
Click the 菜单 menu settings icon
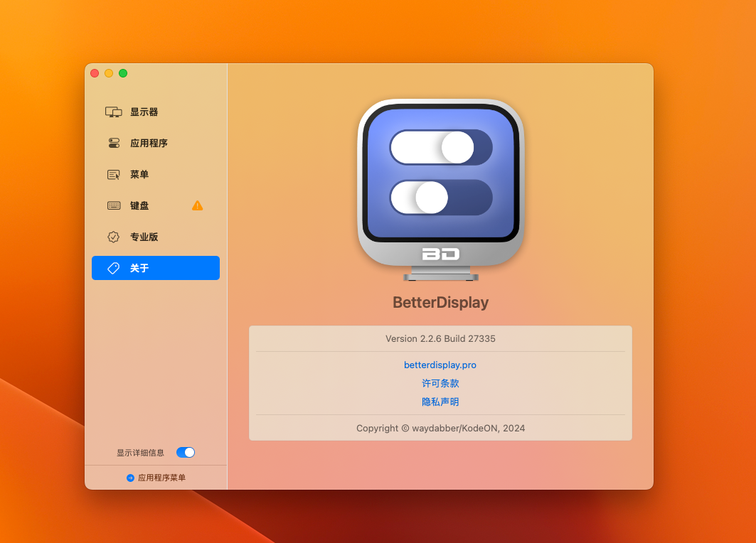pos(113,174)
